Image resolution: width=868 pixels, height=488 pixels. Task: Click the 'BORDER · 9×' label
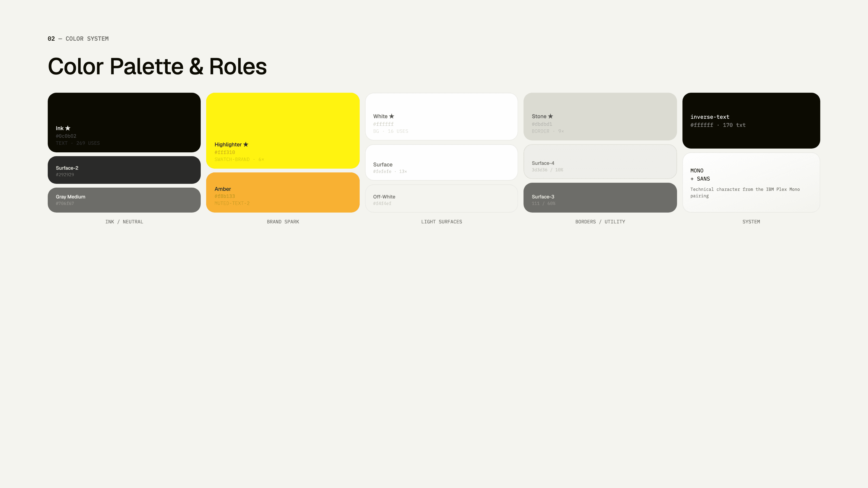pyautogui.click(x=548, y=131)
